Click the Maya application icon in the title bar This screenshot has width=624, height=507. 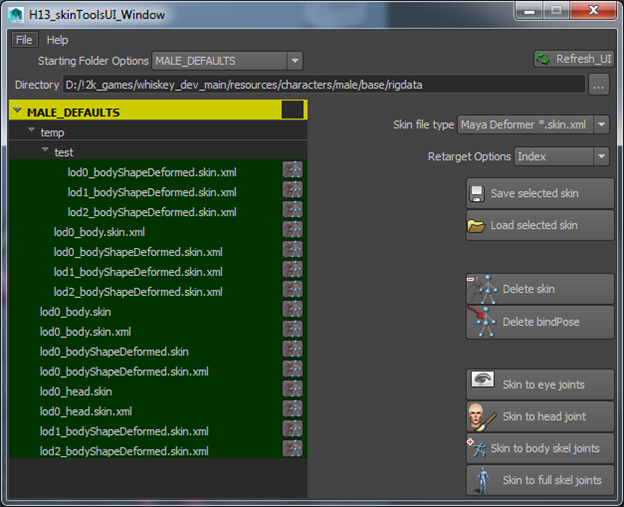tap(16, 15)
